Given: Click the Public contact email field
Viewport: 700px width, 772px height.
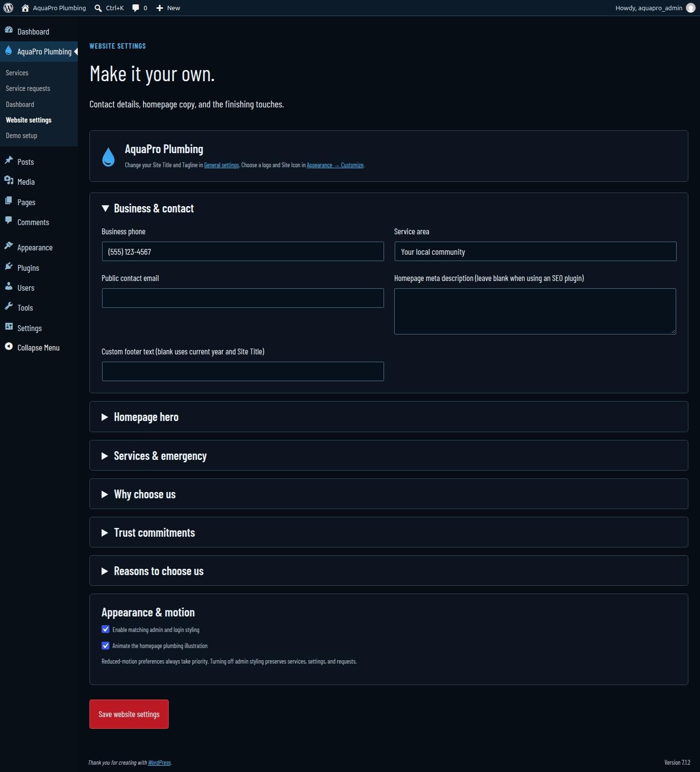Looking at the screenshot, I should (x=243, y=298).
